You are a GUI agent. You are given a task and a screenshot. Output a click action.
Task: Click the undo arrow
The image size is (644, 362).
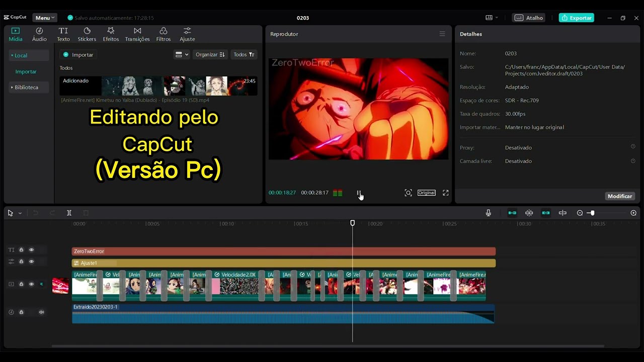(35, 213)
